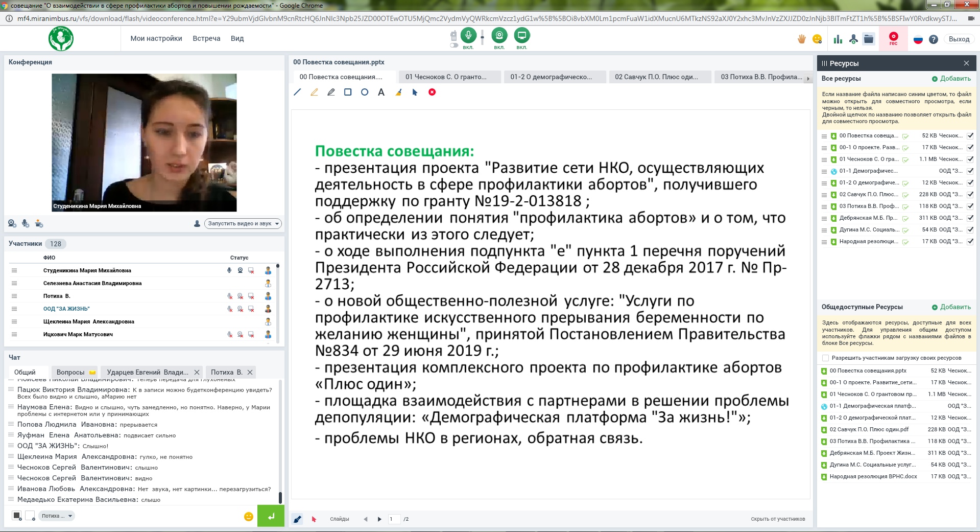
Task: Expand the document tabs overflow arrow
Action: pyautogui.click(x=808, y=79)
